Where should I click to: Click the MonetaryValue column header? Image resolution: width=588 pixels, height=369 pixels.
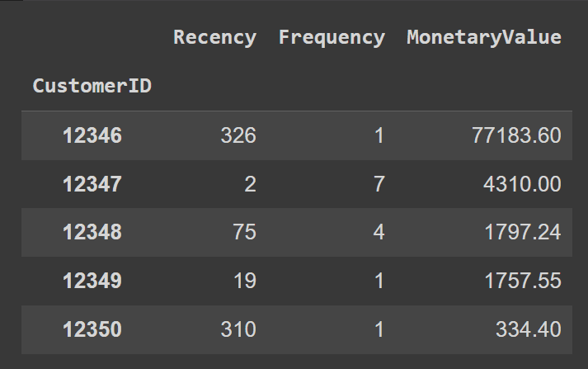coord(484,38)
